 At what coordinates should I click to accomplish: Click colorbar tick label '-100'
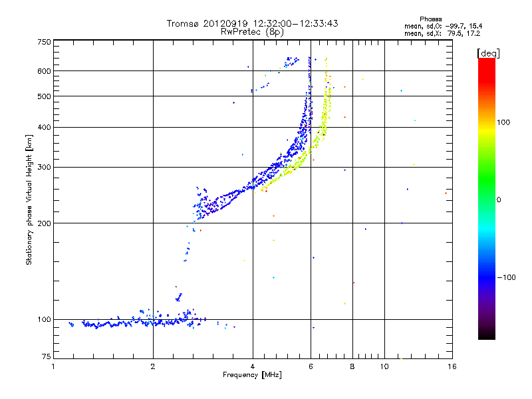tap(506, 277)
